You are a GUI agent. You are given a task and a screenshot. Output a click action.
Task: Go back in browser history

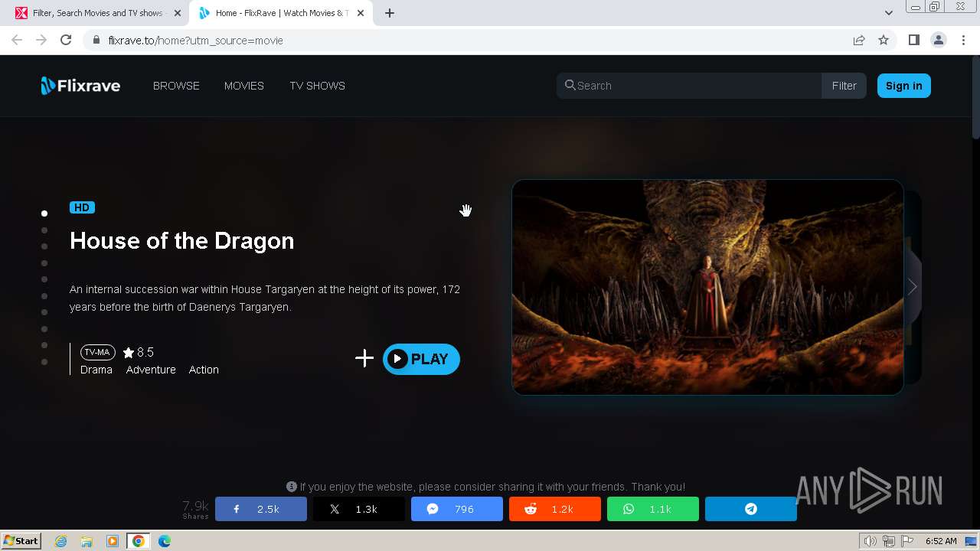click(x=17, y=40)
